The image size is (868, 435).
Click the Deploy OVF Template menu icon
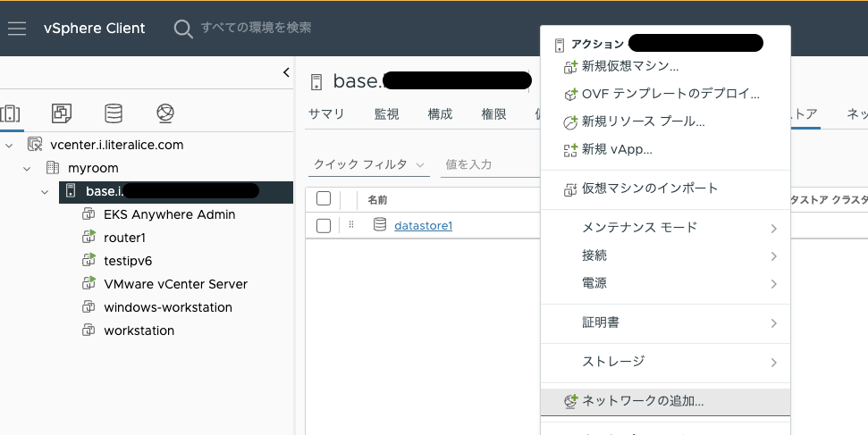click(570, 94)
